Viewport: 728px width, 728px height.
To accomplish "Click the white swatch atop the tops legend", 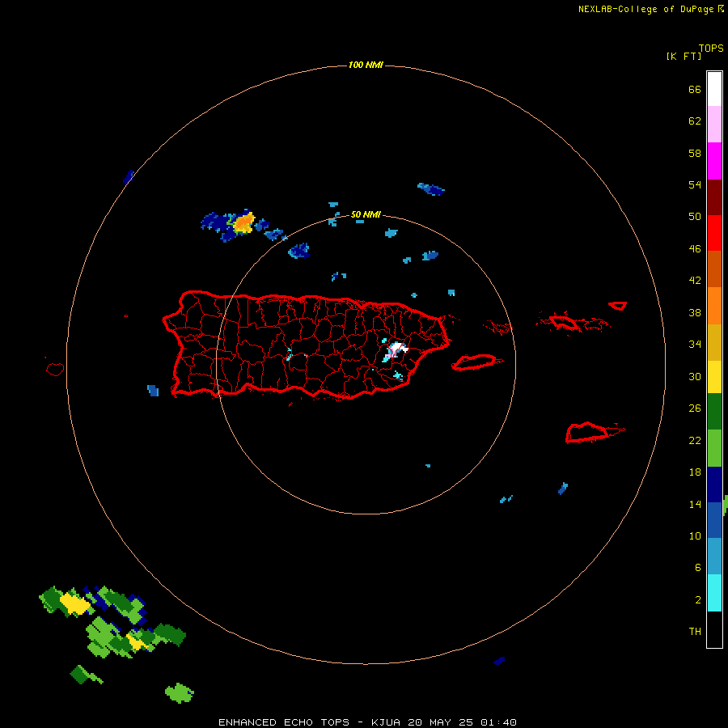I will point(714,89).
